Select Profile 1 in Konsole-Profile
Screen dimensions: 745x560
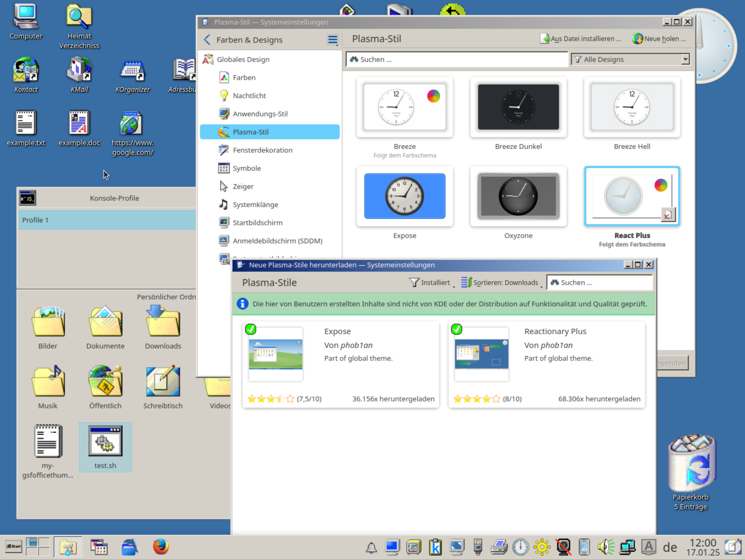(107, 220)
